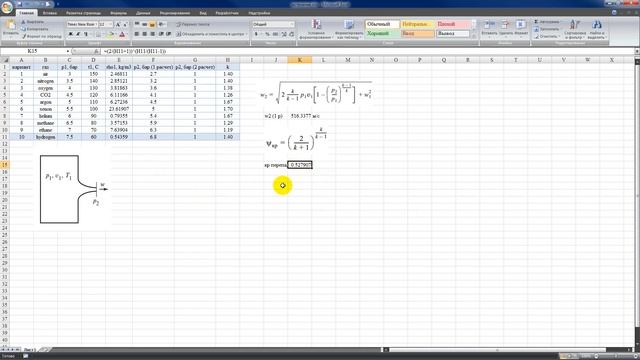Toggle bold formatting
Image resolution: width=640 pixels, height=360 pixels.
(70, 34)
